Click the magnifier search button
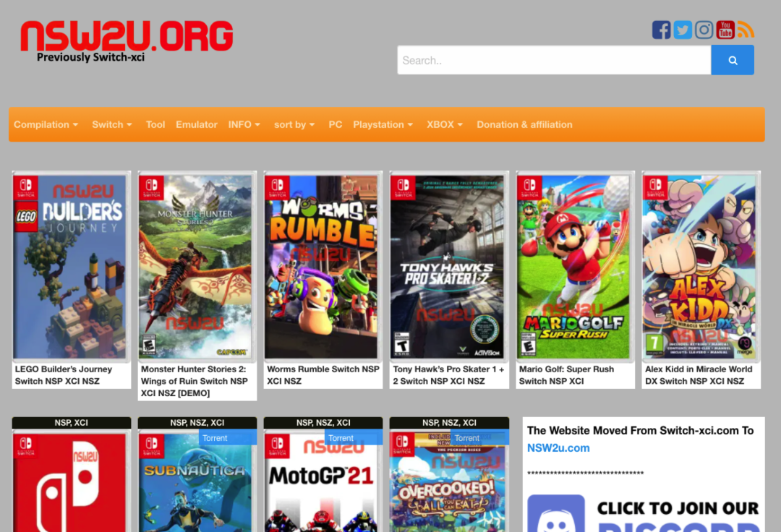Image resolution: width=781 pixels, height=532 pixels. (732, 60)
